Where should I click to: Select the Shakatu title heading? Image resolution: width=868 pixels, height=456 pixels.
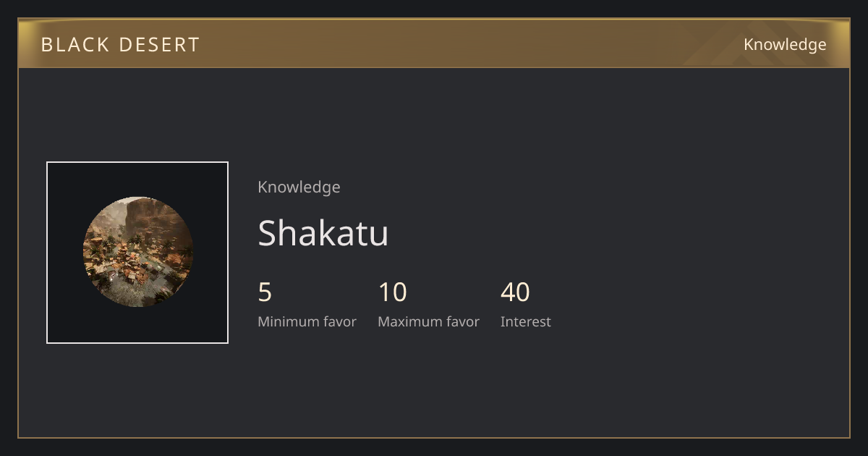[x=323, y=233]
